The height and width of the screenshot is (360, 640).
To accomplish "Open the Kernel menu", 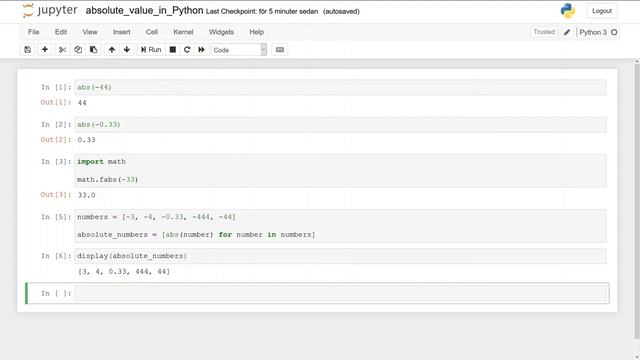I will [183, 32].
